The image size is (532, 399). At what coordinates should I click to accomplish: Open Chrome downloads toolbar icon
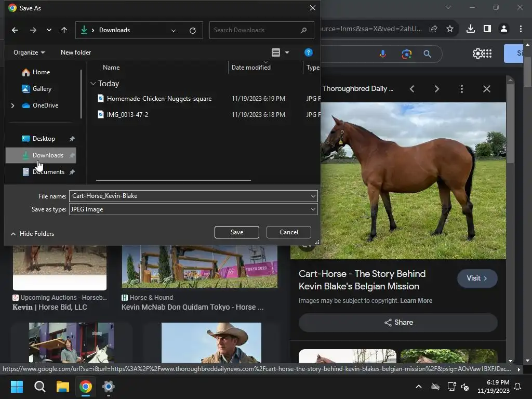pyautogui.click(x=470, y=29)
